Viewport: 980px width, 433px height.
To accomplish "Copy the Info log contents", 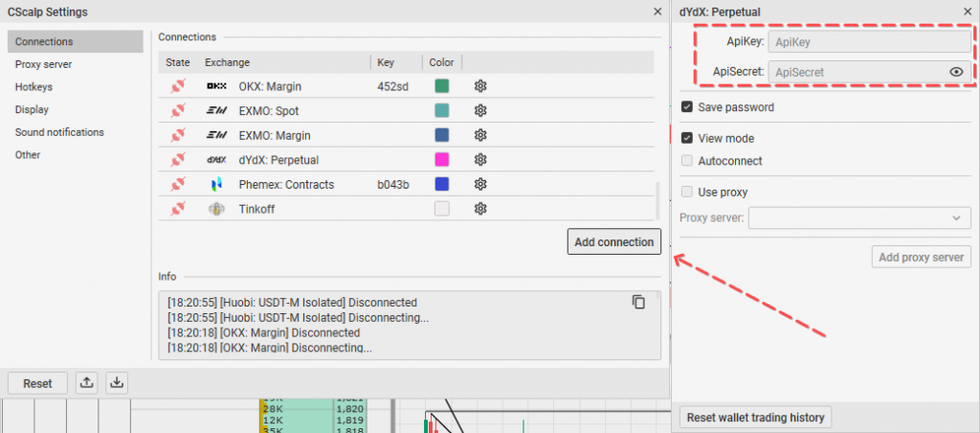I will tap(638, 302).
